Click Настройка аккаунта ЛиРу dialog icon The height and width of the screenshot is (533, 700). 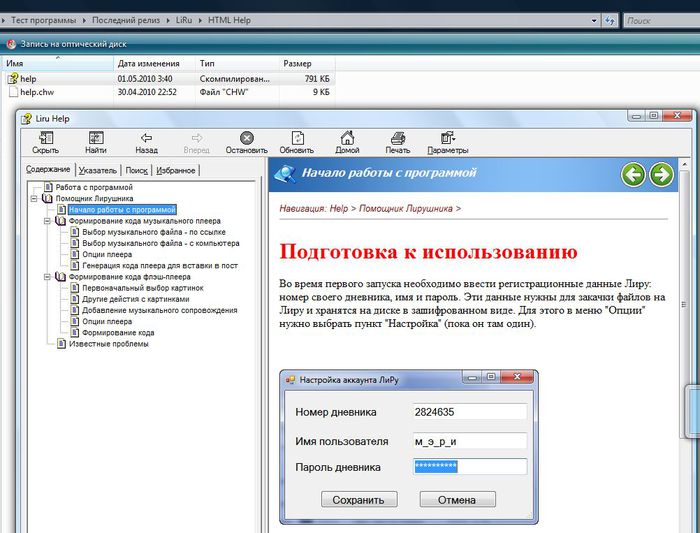[291, 380]
